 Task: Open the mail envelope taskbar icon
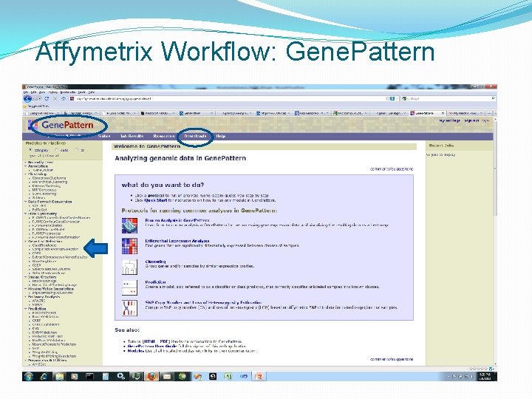(x=167, y=376)
